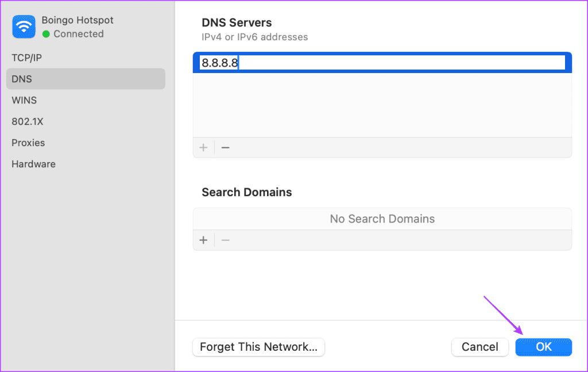The height and width of the screenshot is (372, 588).
Task: Click the 8.8.8.8 DNS address field
Action: click(x=382, y=63)
